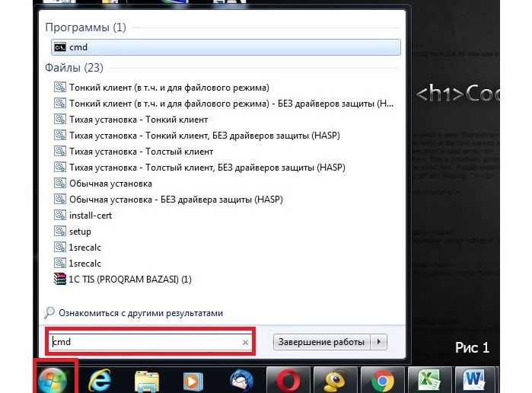This screenshot has height=393, width=532.
Task: Click the icon beside install-cert
Action: tap(60, 215)
